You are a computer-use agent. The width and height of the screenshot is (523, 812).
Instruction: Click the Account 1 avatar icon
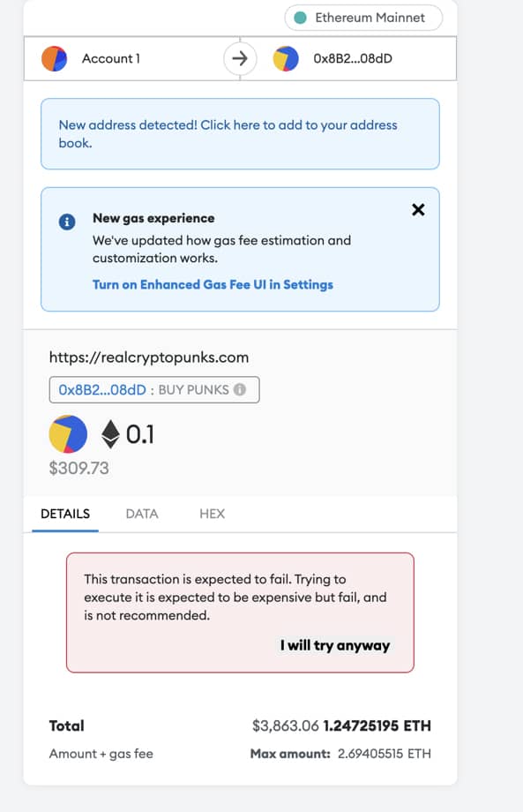55,58
